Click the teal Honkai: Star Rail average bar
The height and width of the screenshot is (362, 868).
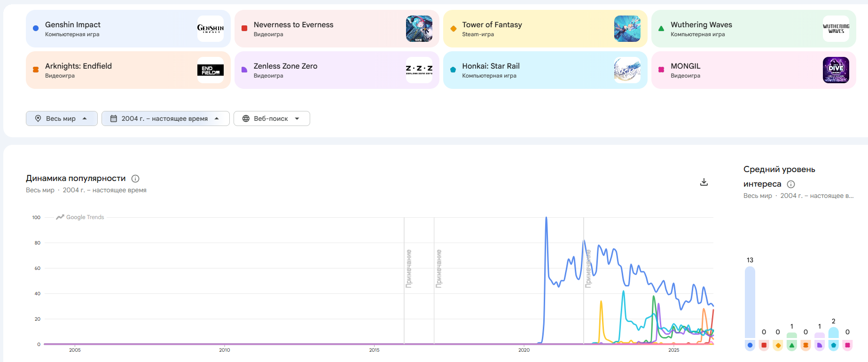point(834,332)
